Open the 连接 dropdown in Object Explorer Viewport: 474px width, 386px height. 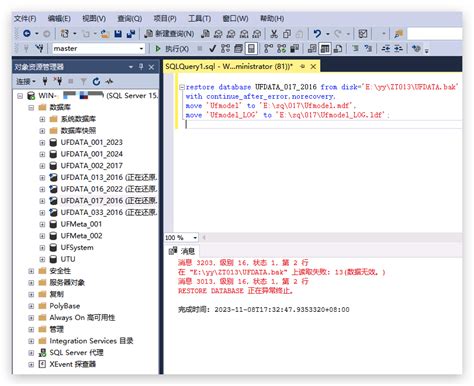pos(26,81)
